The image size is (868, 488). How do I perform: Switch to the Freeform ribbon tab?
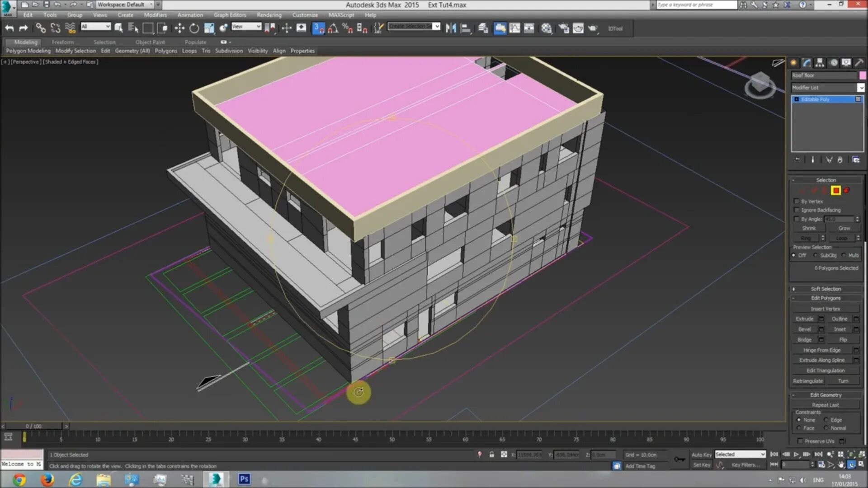(x=62, y=42)
